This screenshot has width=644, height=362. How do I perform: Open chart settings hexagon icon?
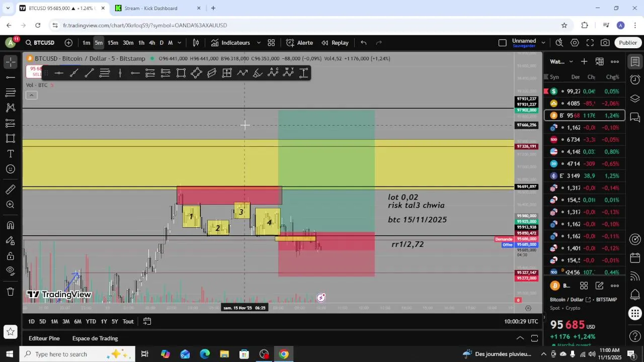(575, 43)
